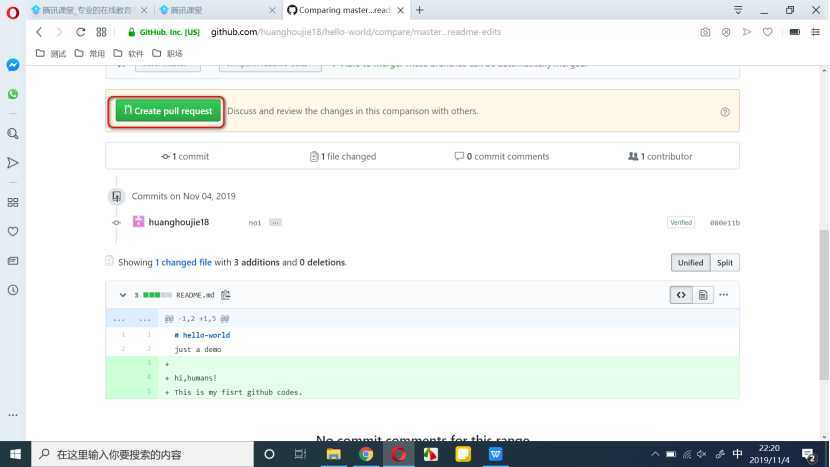Open the first bookmarks bar folder

[x=51, y=53]
